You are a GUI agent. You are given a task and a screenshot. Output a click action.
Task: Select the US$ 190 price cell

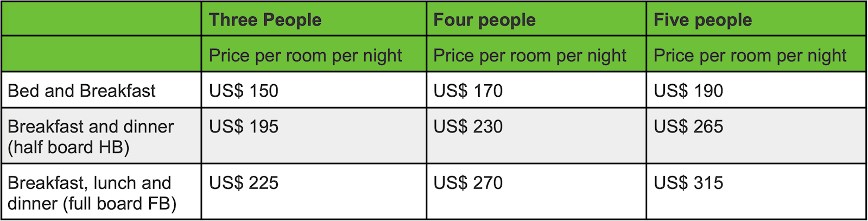tap(688, 91)
